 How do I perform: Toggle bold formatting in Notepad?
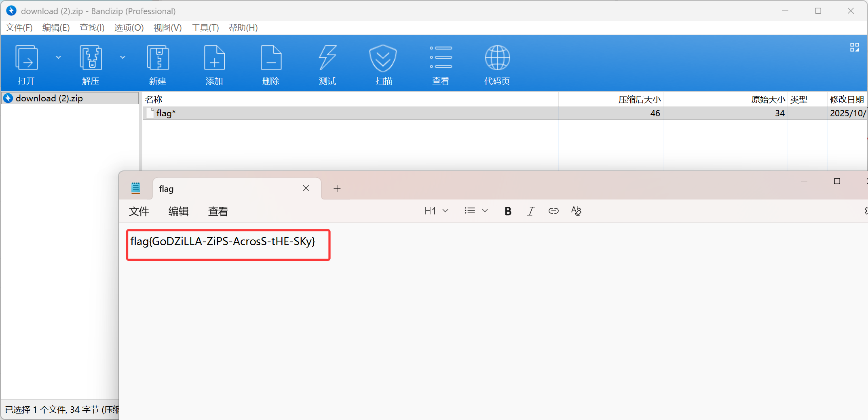point(508,211)
